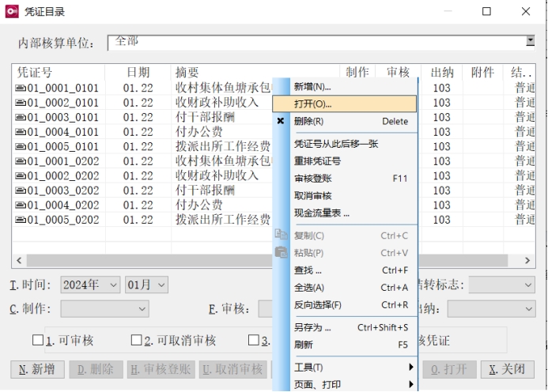Click the voucher icon for 01_0001_0101
Image resolution: width=548 pixels, height=392 pixels.
coord(21,88)
